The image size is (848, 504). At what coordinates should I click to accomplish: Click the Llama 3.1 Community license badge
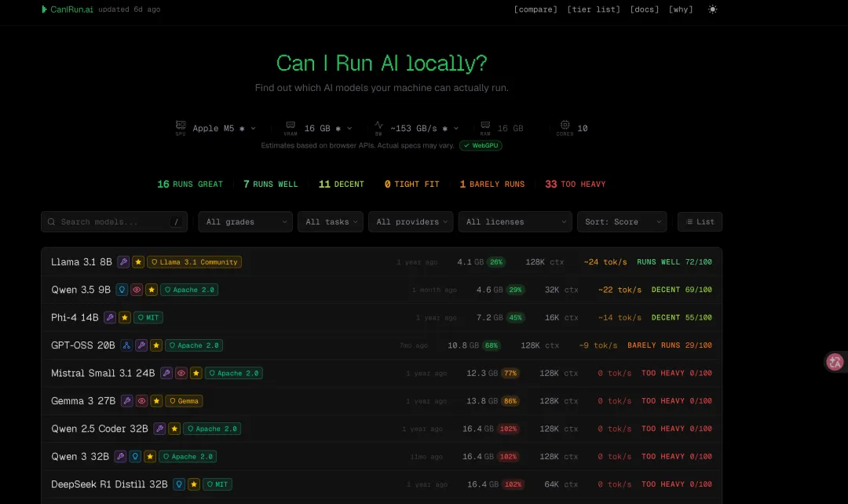[x=194, y=261]
